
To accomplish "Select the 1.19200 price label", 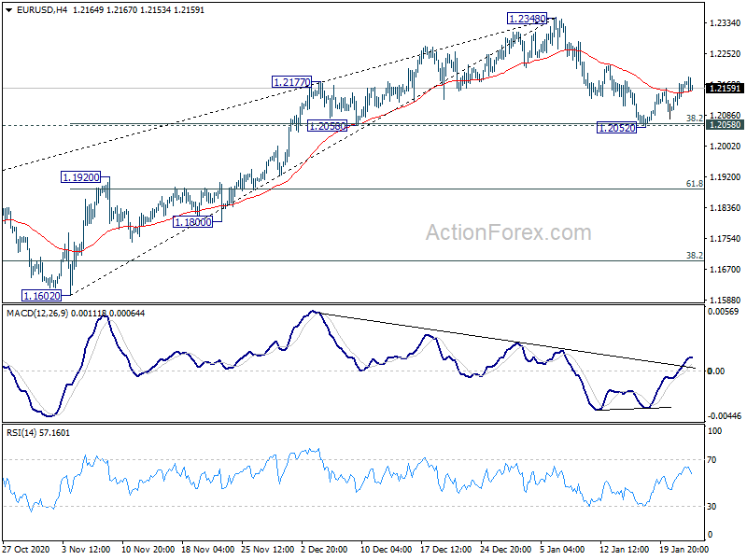I will click(x=81, y=177).
